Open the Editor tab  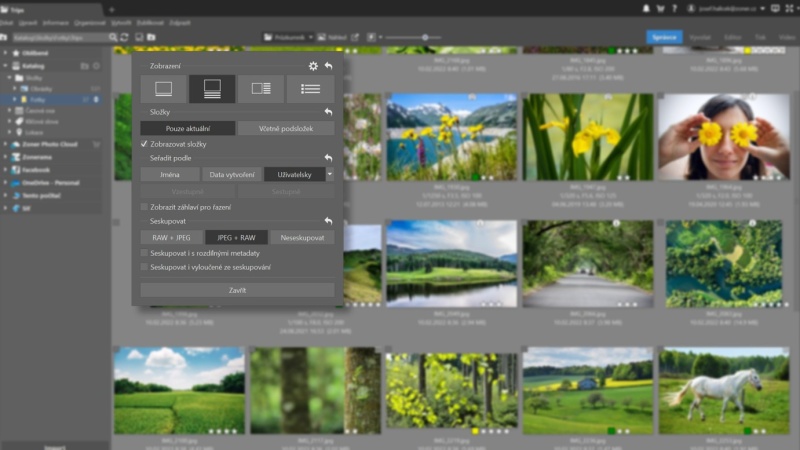(x=732, y=37)
